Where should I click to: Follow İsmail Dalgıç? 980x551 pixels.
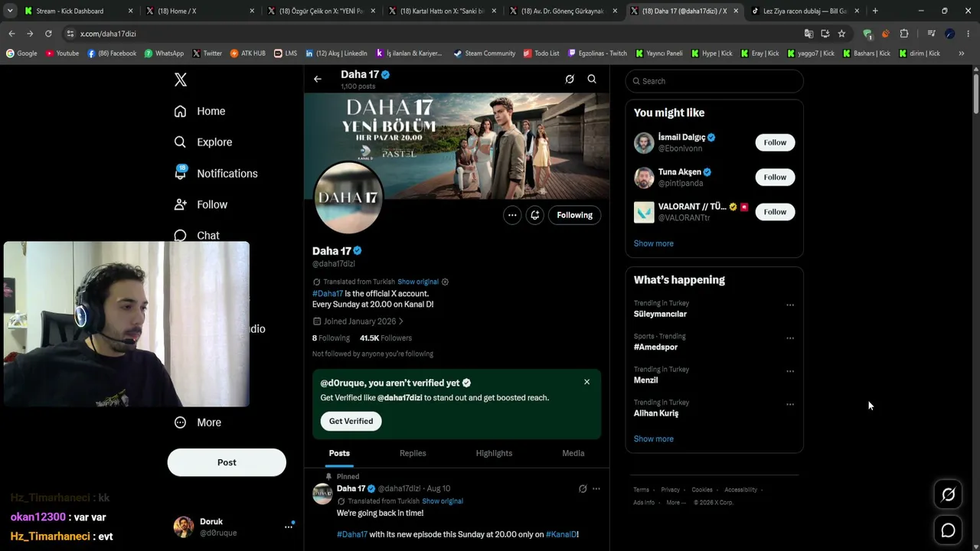[775, 142]
